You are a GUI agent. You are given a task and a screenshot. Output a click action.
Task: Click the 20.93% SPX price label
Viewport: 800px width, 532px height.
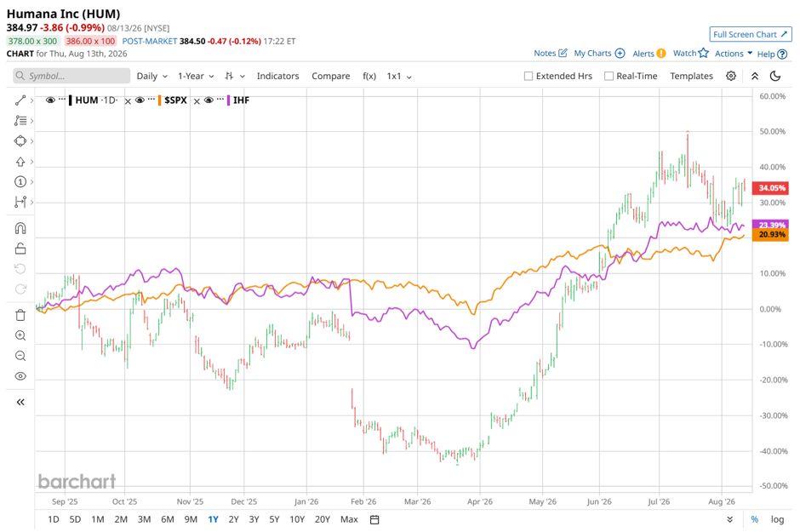point(771,235)
